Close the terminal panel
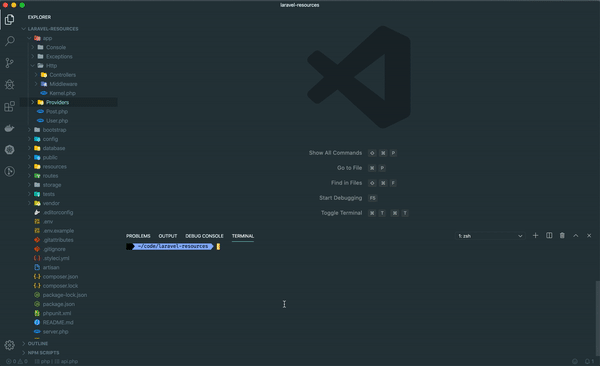This screenshot has width=600, height=366. click(589, 235)
